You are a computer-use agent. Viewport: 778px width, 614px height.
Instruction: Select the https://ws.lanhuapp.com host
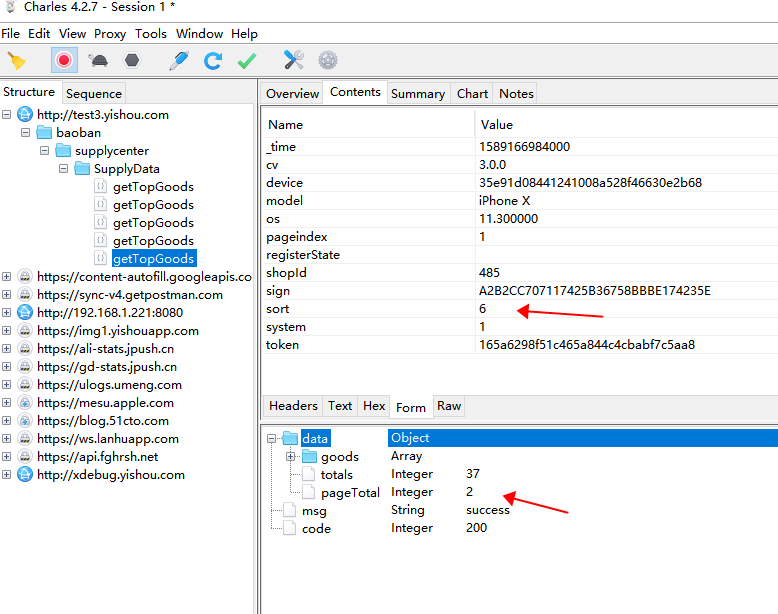point(108,439)
